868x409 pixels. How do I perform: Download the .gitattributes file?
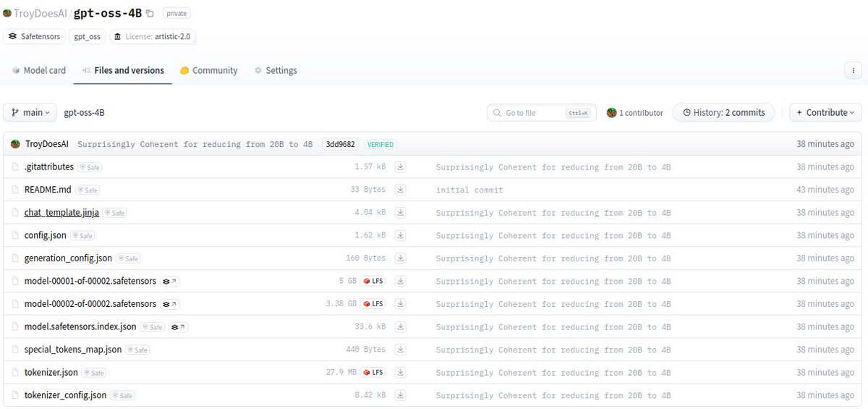tap(400, 167)
